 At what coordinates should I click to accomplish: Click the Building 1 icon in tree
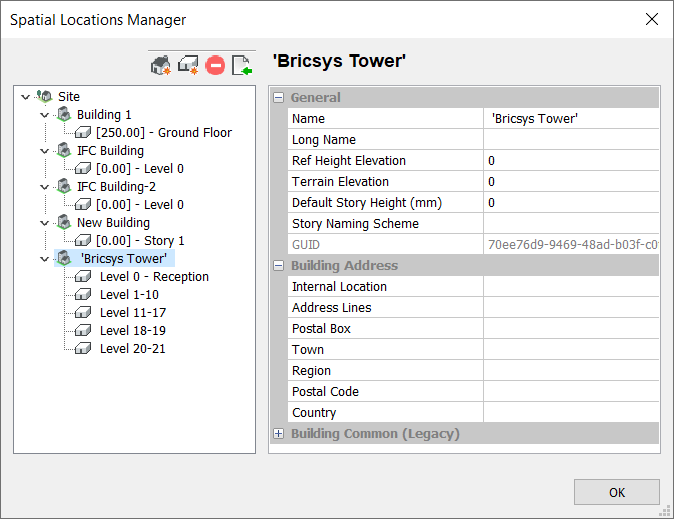63,115
